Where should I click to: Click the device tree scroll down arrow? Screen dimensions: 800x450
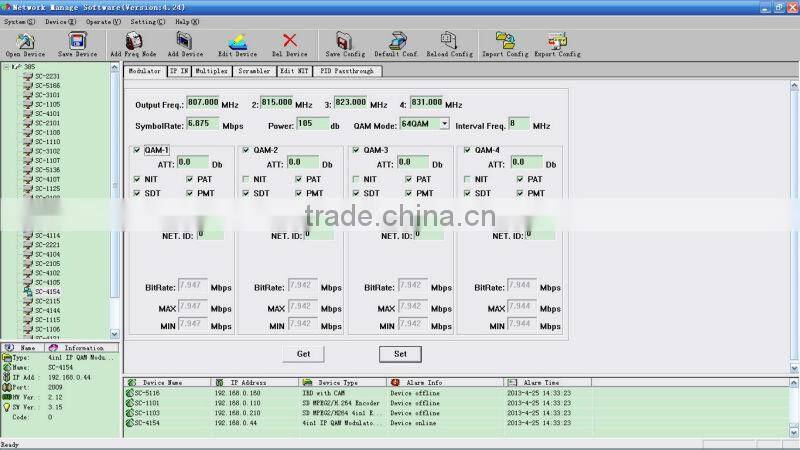[115, 334]
